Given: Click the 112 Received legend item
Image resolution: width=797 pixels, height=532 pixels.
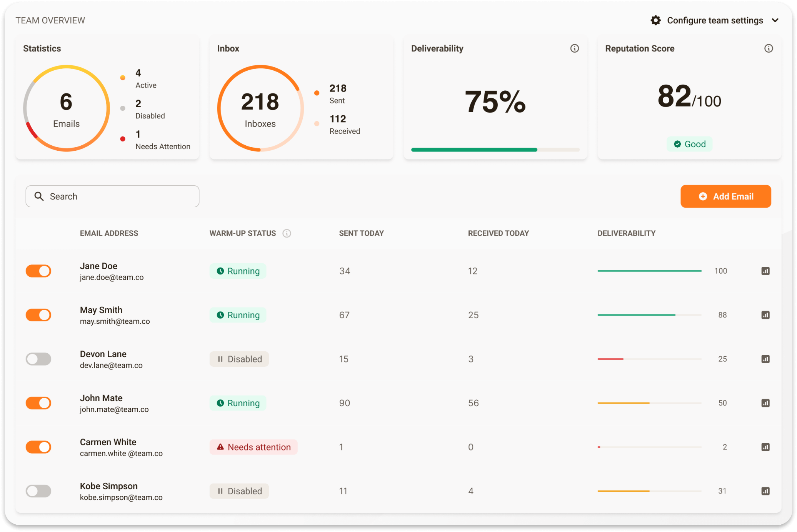Looking at the screenshot, I should pyautogui.click(x=337, y=125).
